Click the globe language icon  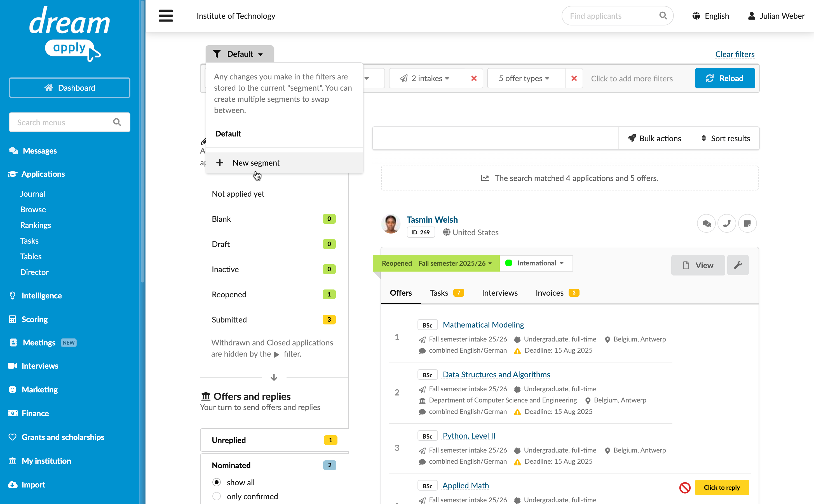696,16
